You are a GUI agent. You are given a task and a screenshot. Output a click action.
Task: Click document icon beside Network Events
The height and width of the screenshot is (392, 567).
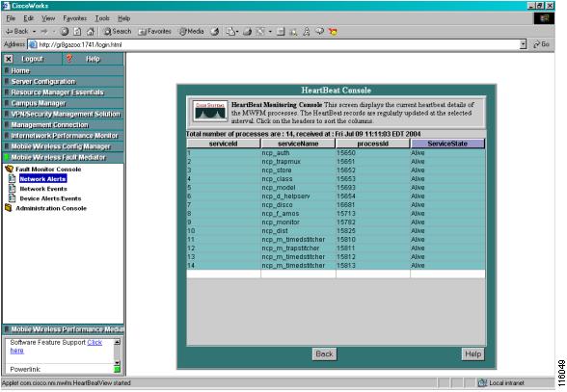(x=12, y=188)
